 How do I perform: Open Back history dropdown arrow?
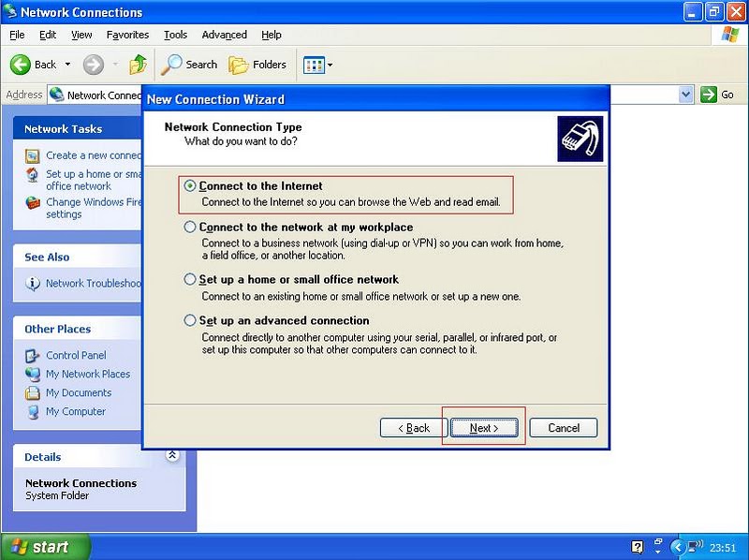67,65
